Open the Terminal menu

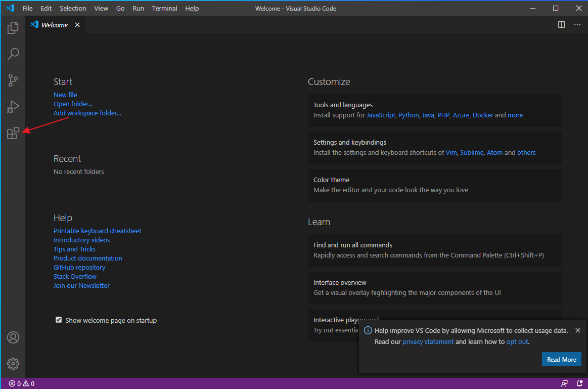click(x=164, y=8)
